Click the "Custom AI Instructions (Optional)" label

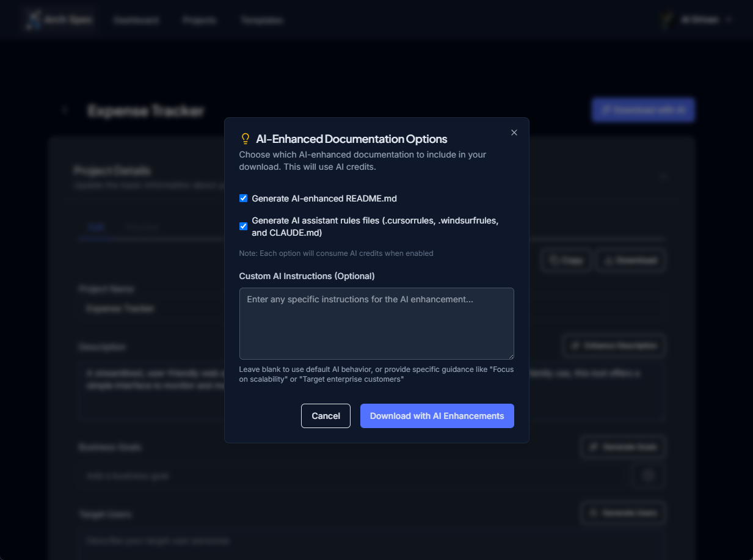tap(307, 276)
